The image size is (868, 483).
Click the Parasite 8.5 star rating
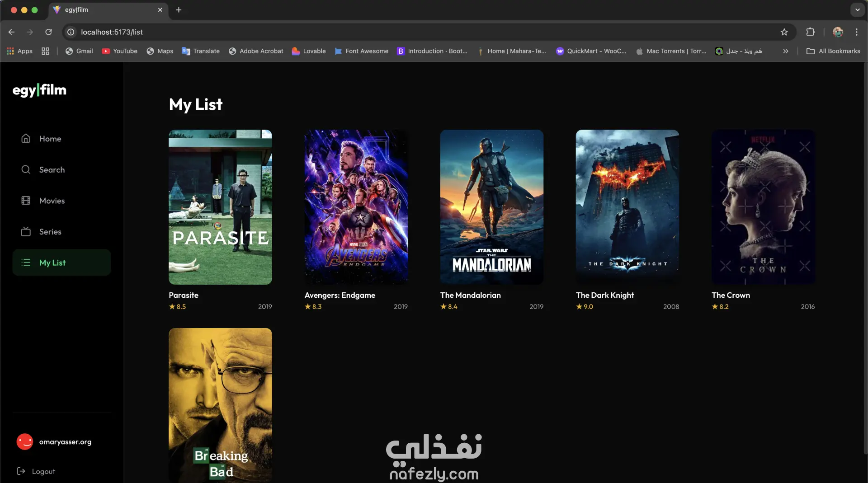click(x=177, y=306)
